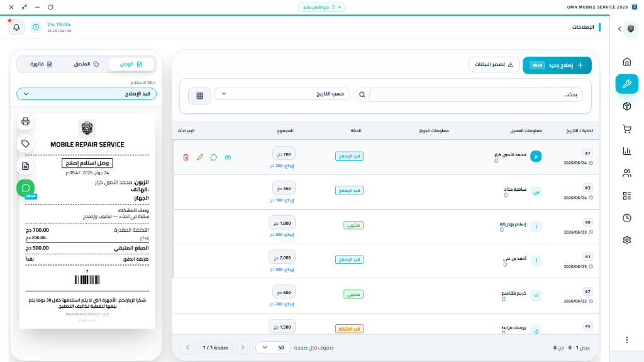
Task: Click the معلومات العميل column header
Action: pyautogui.click(x=526, y=131)
